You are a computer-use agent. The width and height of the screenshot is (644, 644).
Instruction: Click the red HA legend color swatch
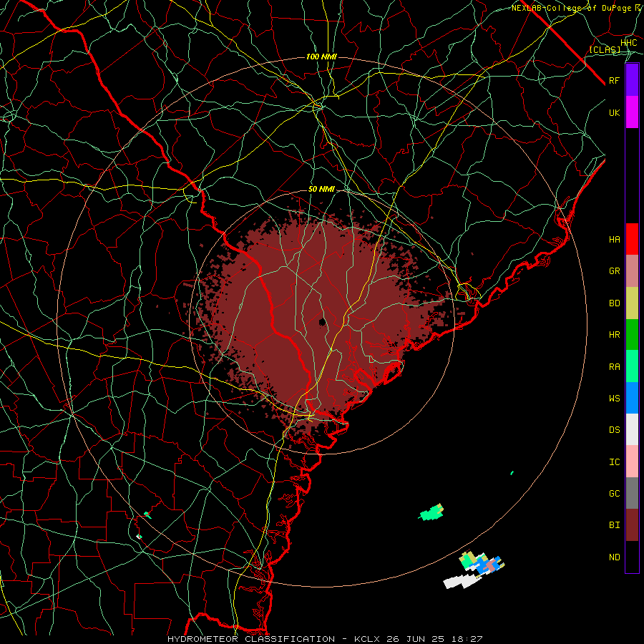[x=632, y=239]
